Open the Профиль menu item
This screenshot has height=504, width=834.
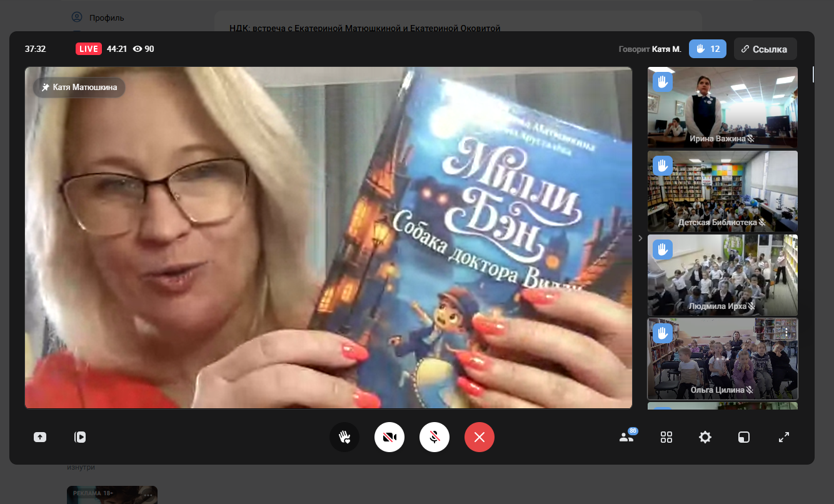pos(106,18)
